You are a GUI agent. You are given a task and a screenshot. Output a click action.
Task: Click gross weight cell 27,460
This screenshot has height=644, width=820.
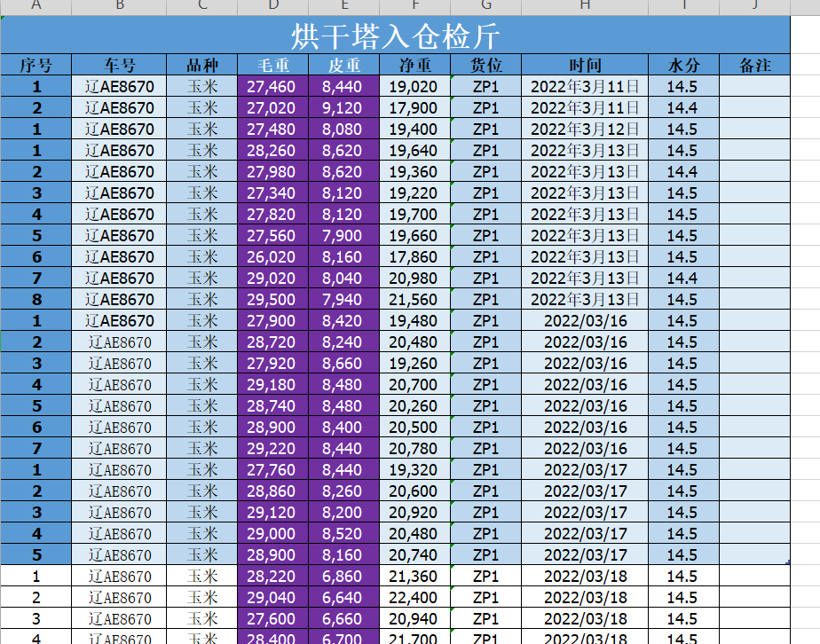273,86
